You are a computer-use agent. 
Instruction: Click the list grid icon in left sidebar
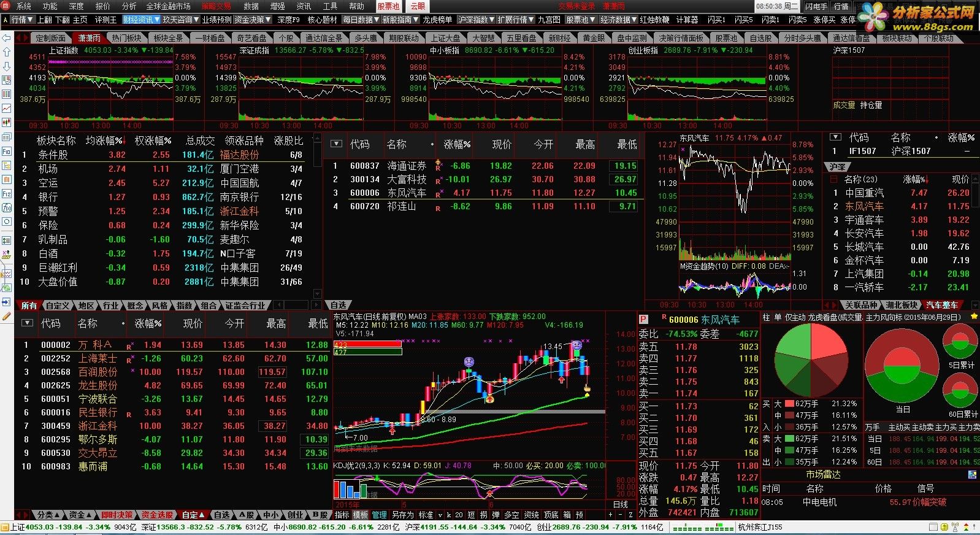click(x=7, y=94)
